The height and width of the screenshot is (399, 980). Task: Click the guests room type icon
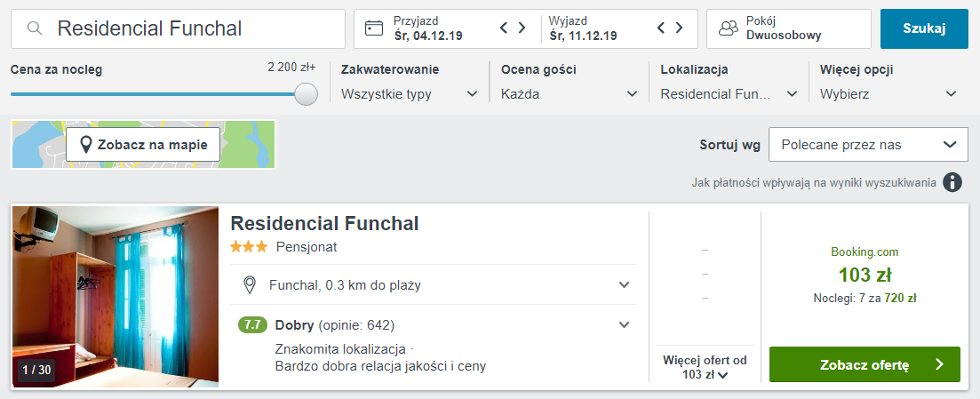point(729,28)
